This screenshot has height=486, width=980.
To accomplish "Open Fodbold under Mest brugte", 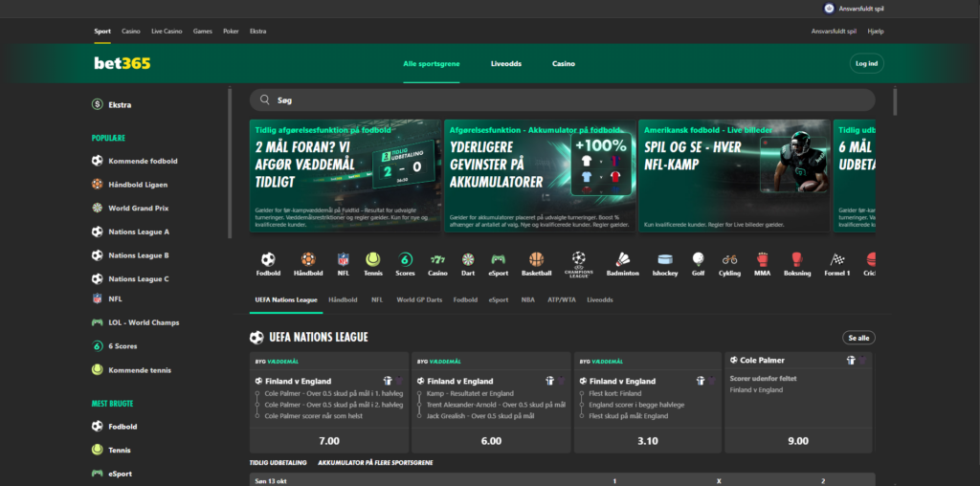I will [x=115, y=426].
